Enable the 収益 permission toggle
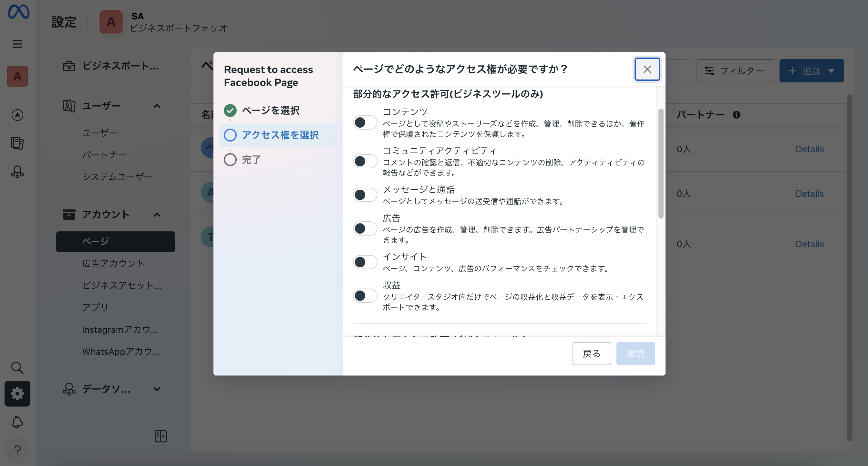 [365, 296]
